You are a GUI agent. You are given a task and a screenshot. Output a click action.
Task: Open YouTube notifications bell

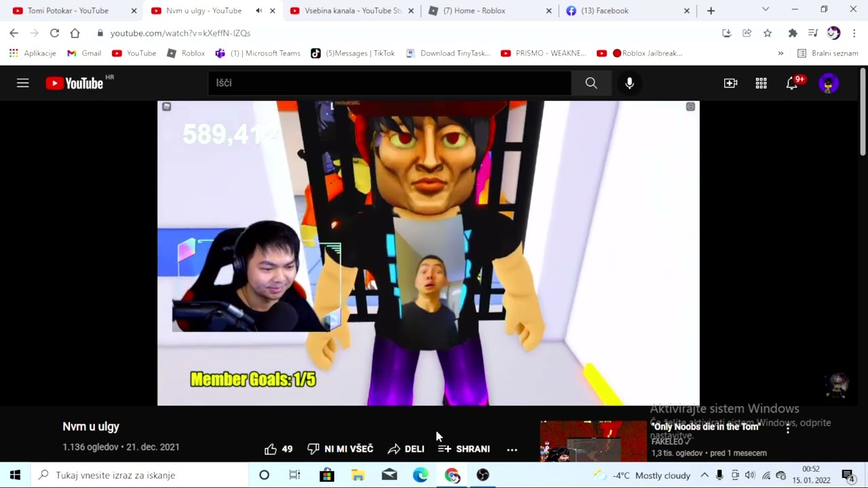[x=792, y=83]
